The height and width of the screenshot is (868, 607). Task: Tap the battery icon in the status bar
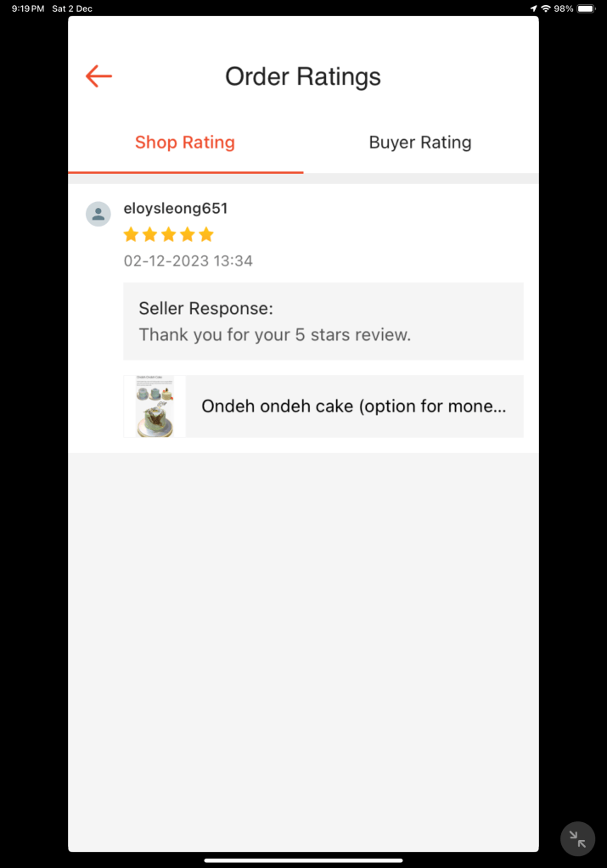tap(586, 8)
